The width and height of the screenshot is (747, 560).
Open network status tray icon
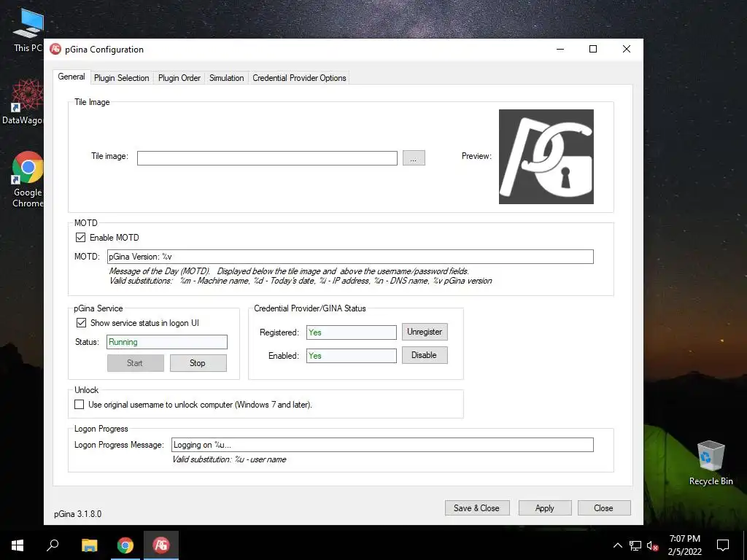point(635,545)
